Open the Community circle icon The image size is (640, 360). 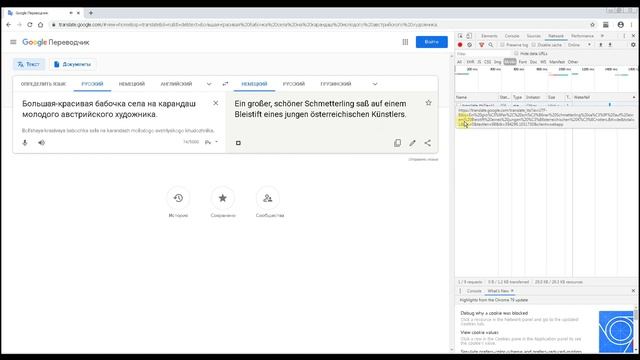(268, 198)
